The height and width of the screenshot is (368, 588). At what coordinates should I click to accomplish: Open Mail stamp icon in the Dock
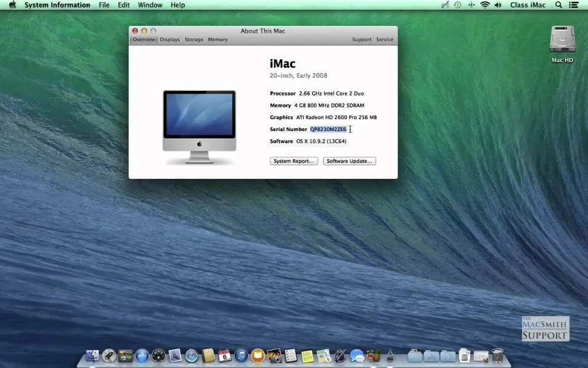(x=175, y=355)
